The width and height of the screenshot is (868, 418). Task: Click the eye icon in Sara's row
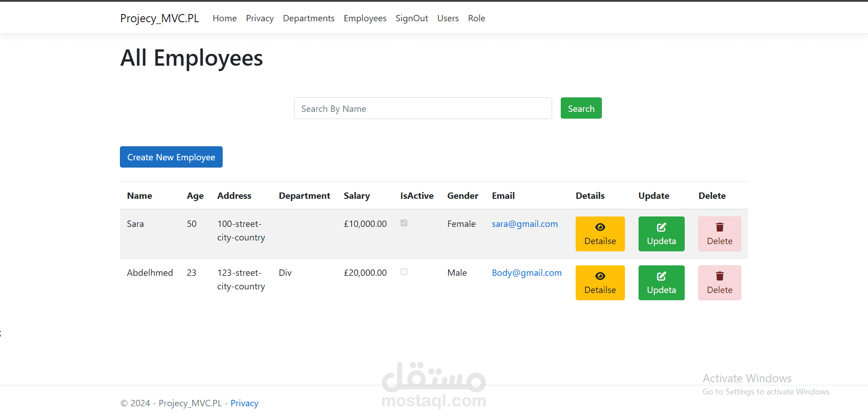pyautogui.click(x=600, y=227)
